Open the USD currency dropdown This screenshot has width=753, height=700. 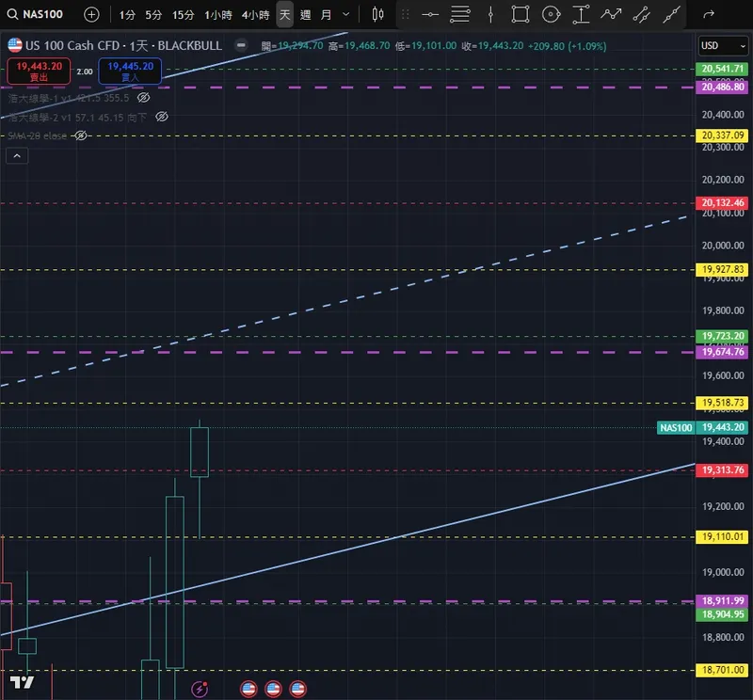[x=723, y=45]
